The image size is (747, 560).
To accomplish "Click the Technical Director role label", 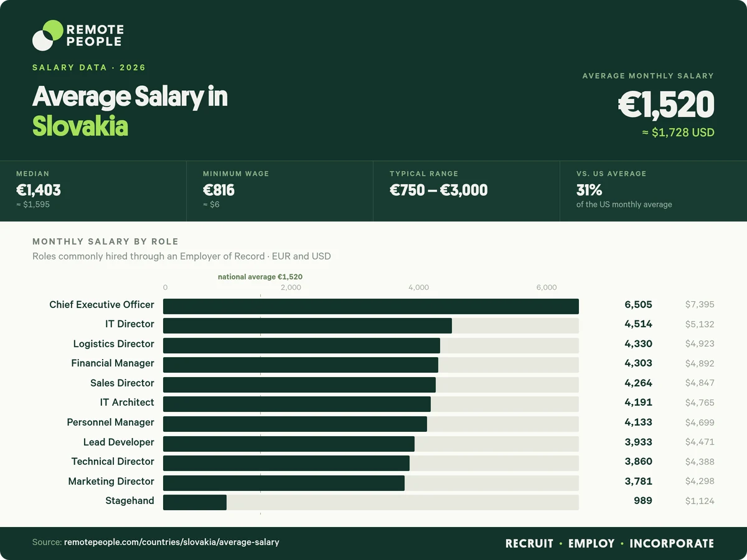I will tap(113, 462).
